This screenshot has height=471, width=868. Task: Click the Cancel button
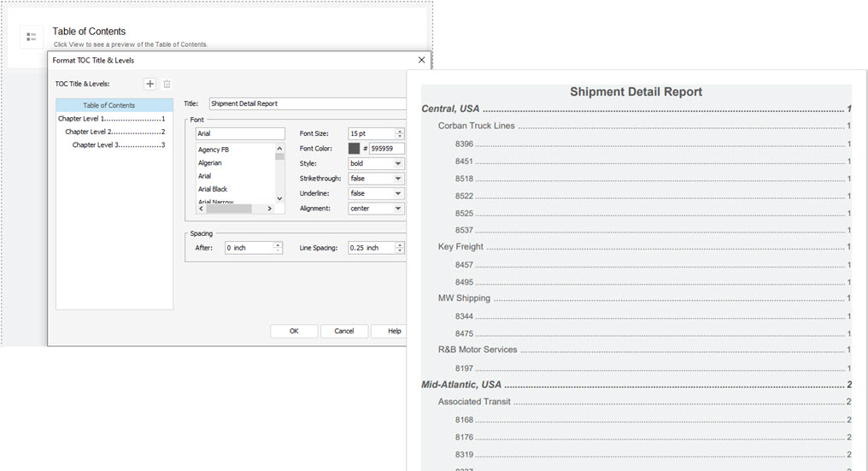[343, 331]
